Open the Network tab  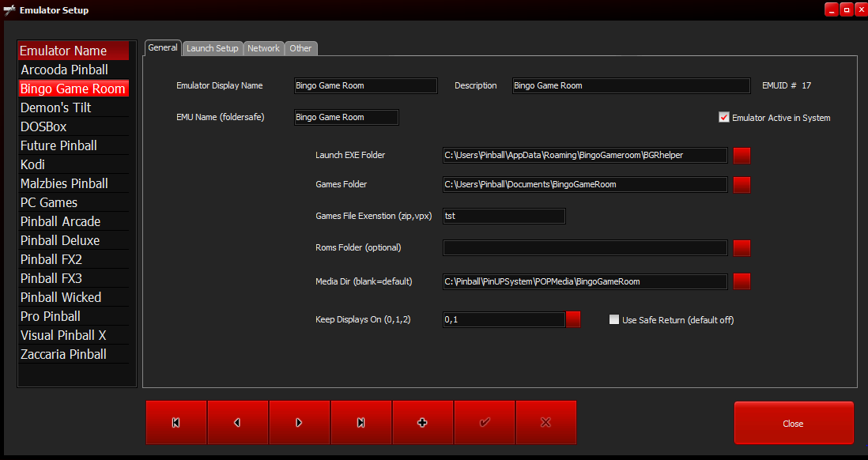pyautogui.click(x=263, y=48)
